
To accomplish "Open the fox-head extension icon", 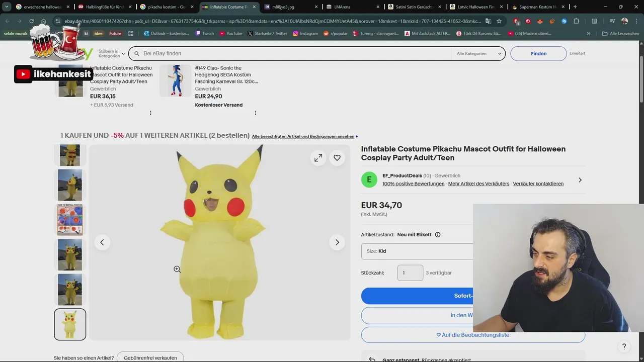I will click(x=540, y=21).
